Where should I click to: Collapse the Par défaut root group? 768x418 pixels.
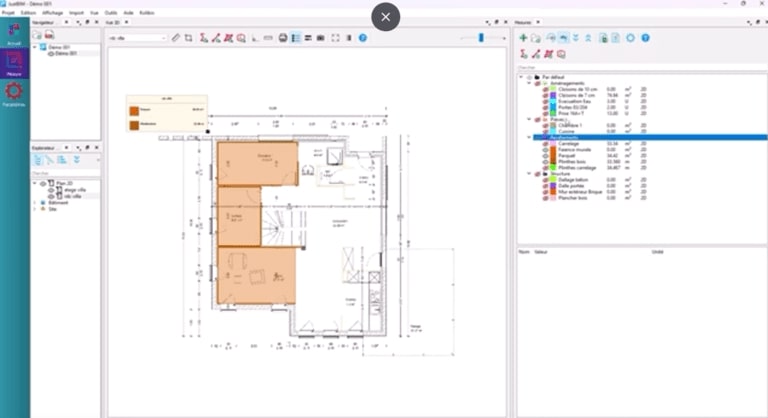click(521, 77)
